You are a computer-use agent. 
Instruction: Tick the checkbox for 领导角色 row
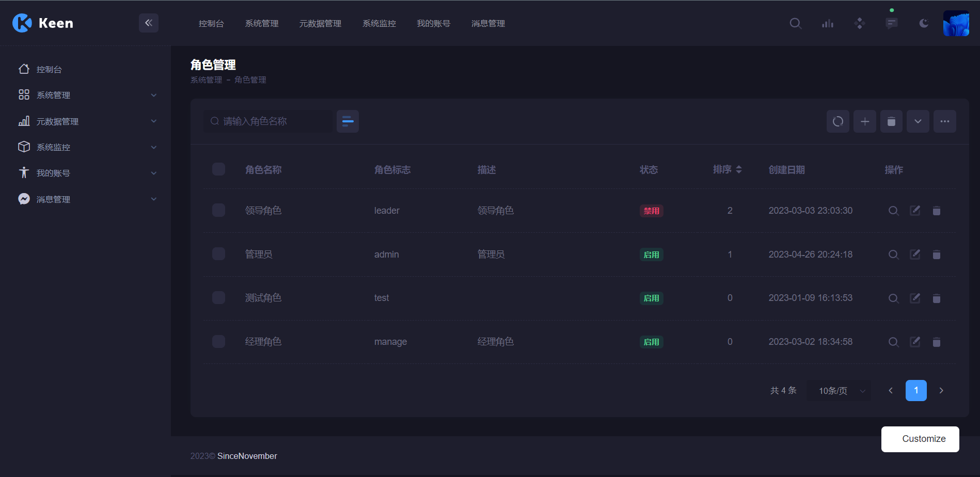218,211
